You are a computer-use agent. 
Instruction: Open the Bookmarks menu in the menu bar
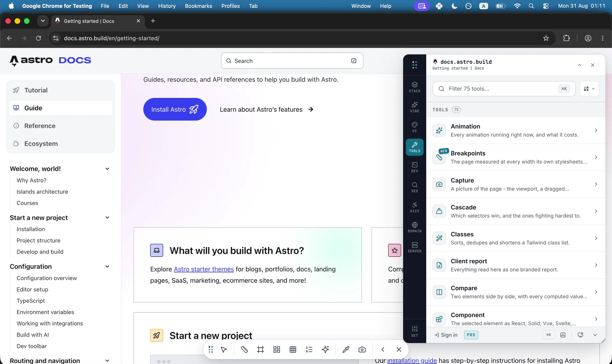pos(198,6)
